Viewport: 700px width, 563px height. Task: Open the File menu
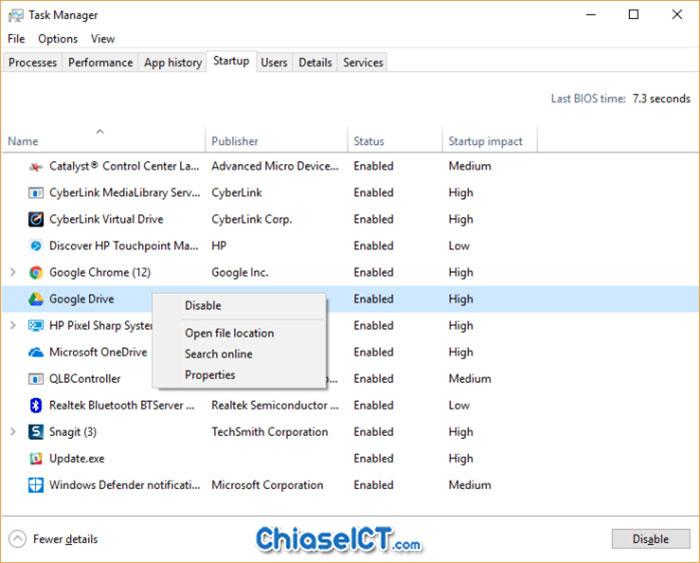(x=16, y=39)
